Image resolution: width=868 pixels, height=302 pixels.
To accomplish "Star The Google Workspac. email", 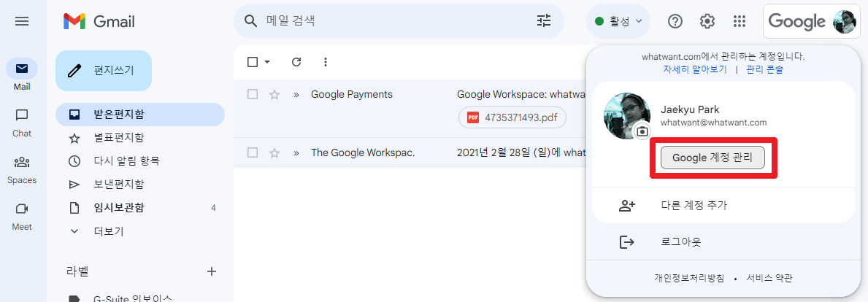I will (274, 152).
